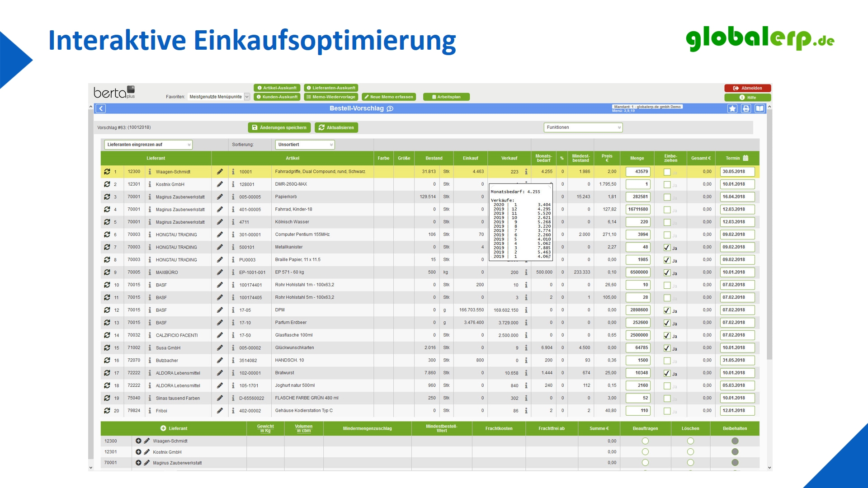Click the Menge field with value 43579
The height and width of the screenshot is (488, 868).
pos(637,172)
